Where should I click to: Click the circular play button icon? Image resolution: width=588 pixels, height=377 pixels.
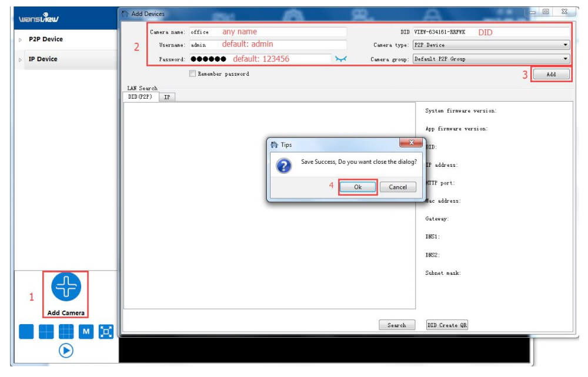(x=66, y=351)
